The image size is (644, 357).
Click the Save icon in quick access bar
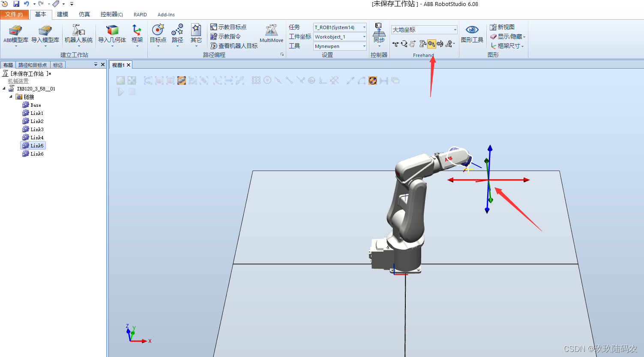tap(16, 4)
